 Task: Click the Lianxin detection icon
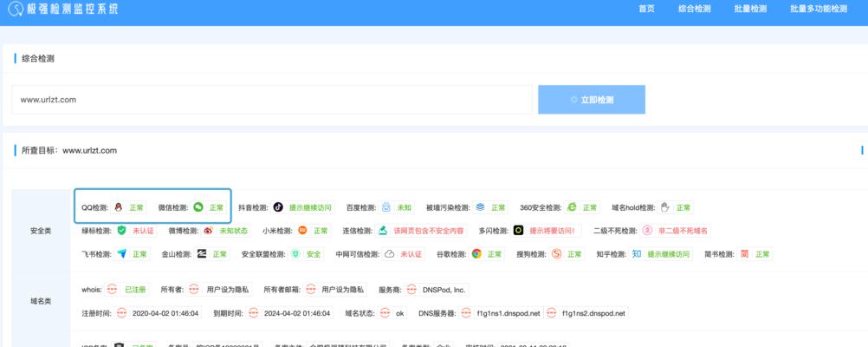(x=383, y=231)
